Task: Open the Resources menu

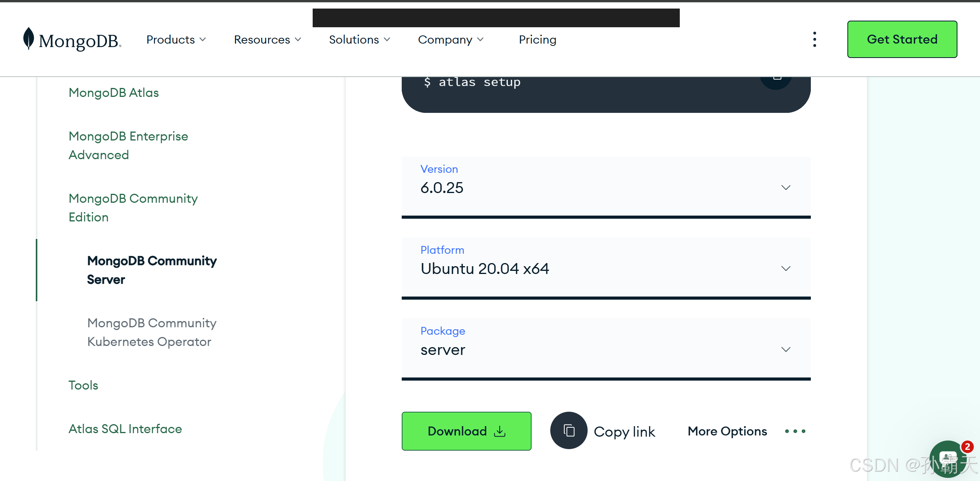Action: 268,40
